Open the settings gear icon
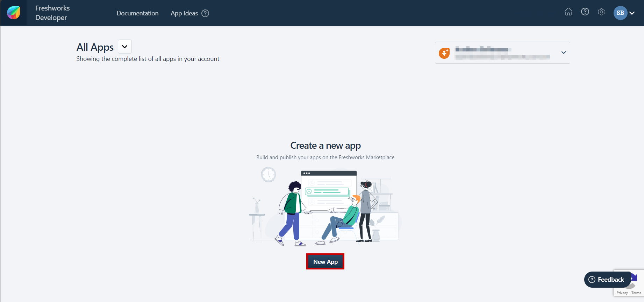Image resolution: width=644 pixels, height=302 pixels. (x=601, y=12)
